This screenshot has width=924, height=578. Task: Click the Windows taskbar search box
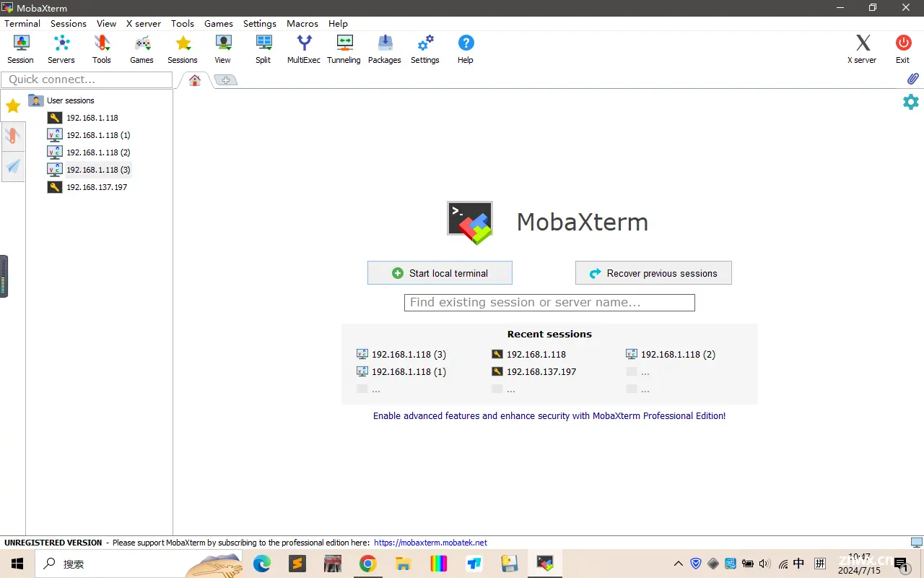[137, 564]
